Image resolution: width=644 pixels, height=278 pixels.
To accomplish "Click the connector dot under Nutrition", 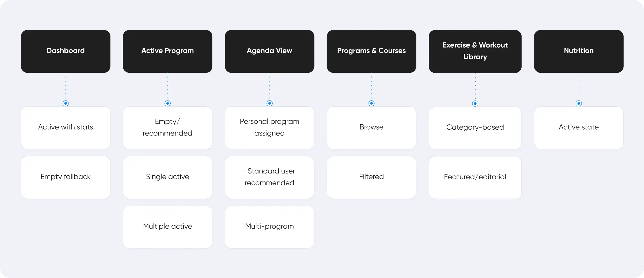I will coord(579,103).
